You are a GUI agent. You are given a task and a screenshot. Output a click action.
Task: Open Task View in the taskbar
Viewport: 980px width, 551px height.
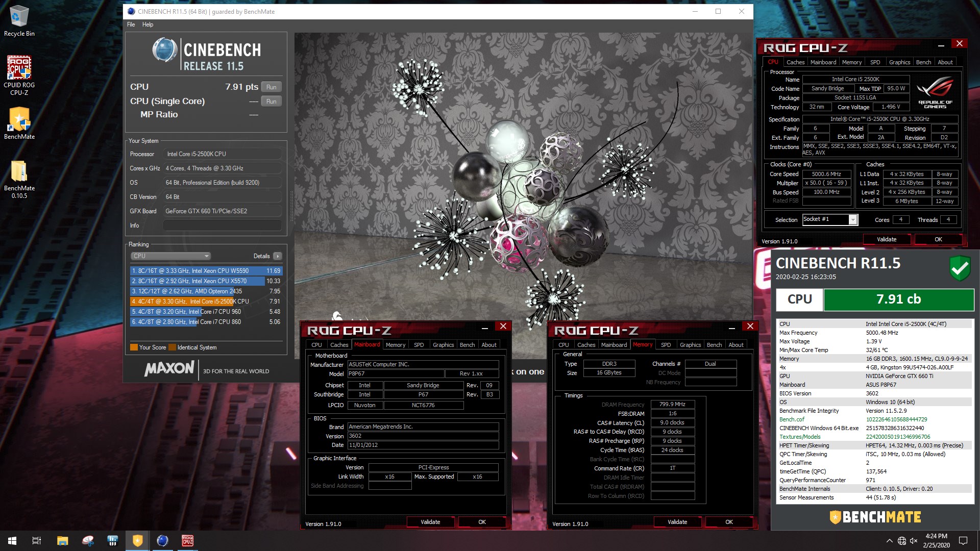[37, 541]
